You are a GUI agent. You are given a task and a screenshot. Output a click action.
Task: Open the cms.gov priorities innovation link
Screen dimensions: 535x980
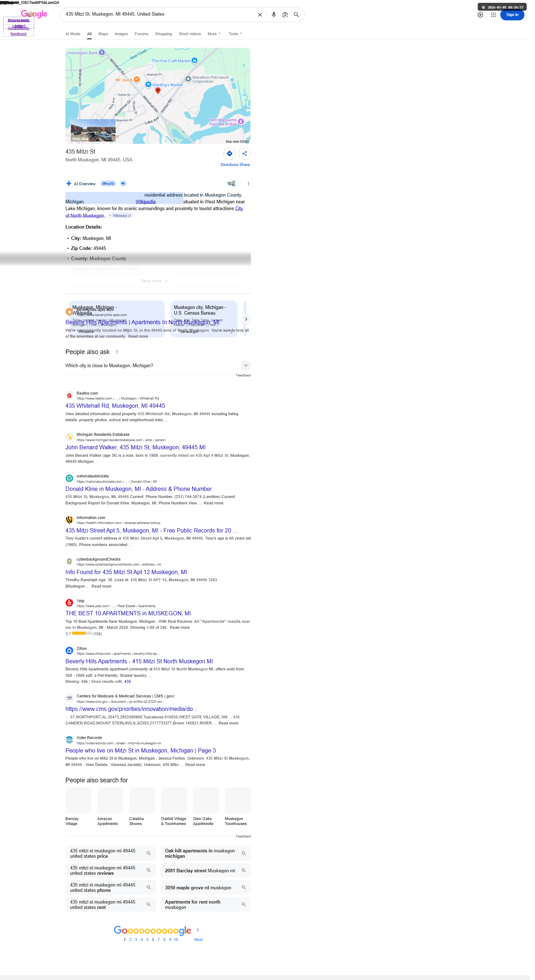coord(131,709)
